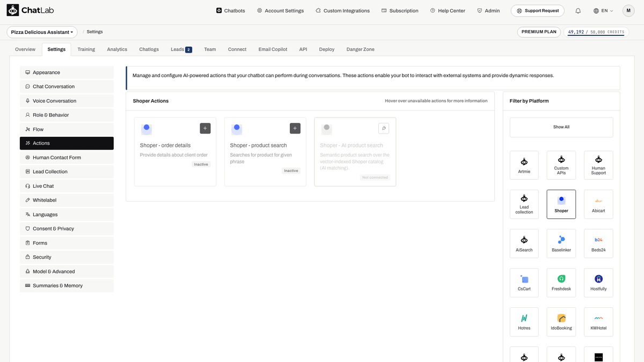
Task: Open the Shoper - order details card
Action: coord(175,152)
